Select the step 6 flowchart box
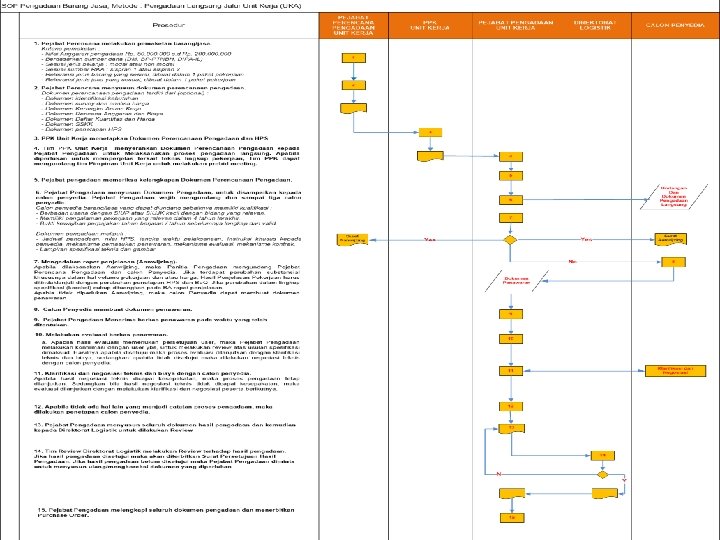Image resolution: width=720 pixels, height=540 pixels. (x=511, y=200)
